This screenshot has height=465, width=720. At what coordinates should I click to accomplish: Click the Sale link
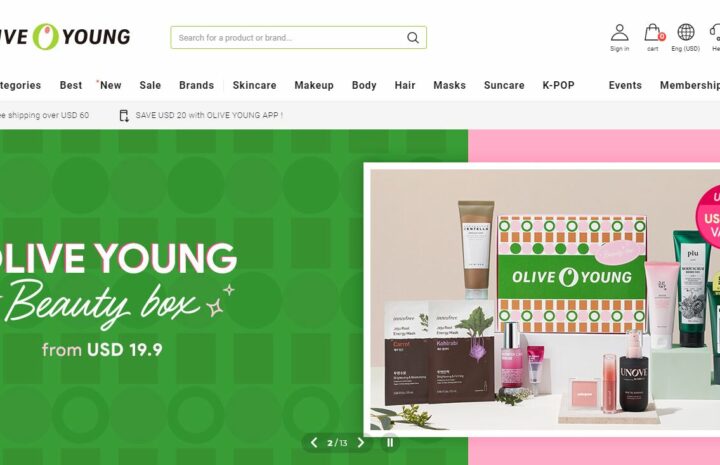(x=150, y=85)
